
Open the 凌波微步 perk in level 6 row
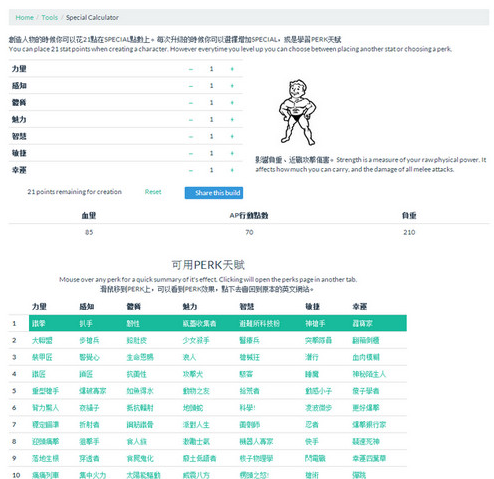coord(319,408)
